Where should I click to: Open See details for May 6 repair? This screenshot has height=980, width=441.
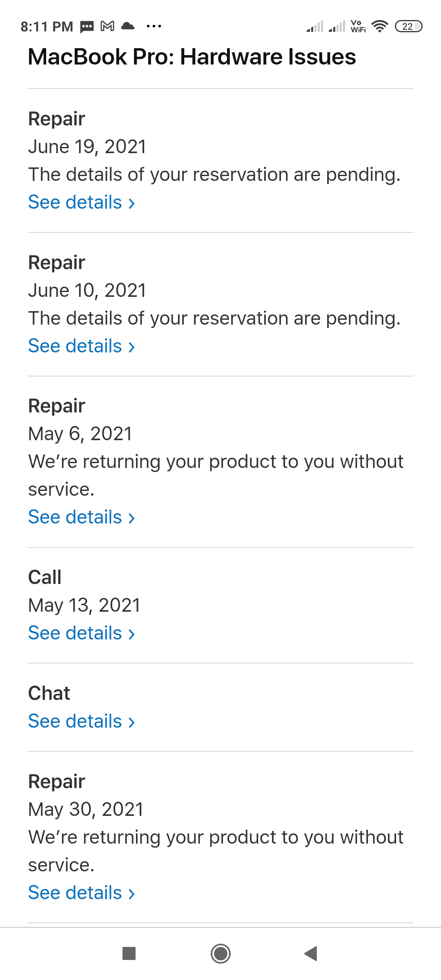81,517
